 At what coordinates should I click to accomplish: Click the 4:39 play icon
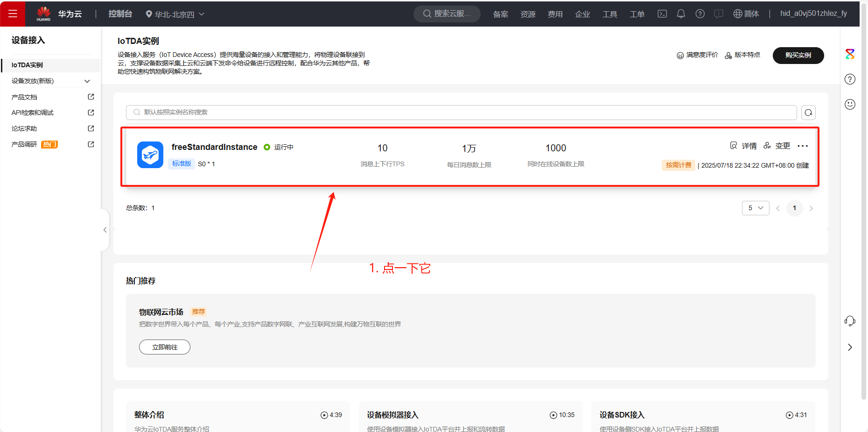324,415
